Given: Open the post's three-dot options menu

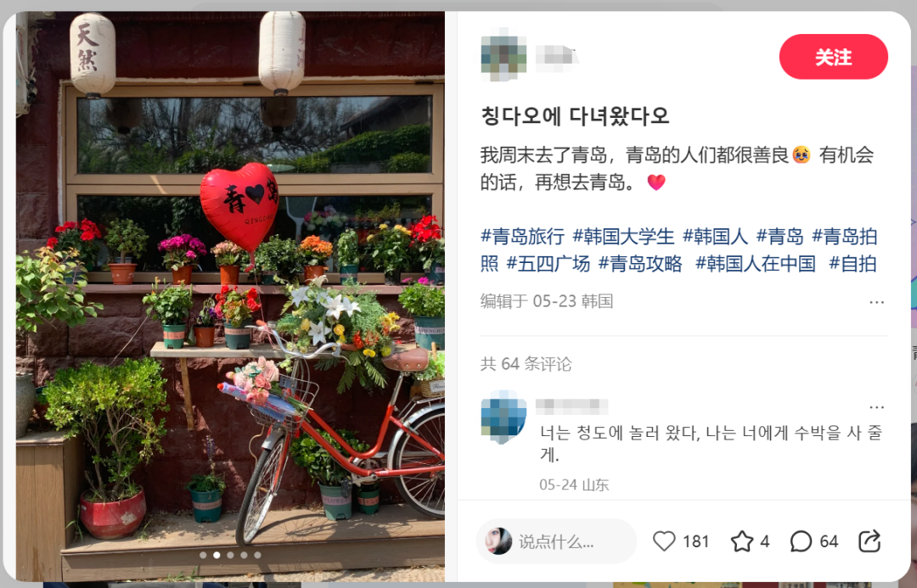Looking at the screenshot, I should 876,302.
